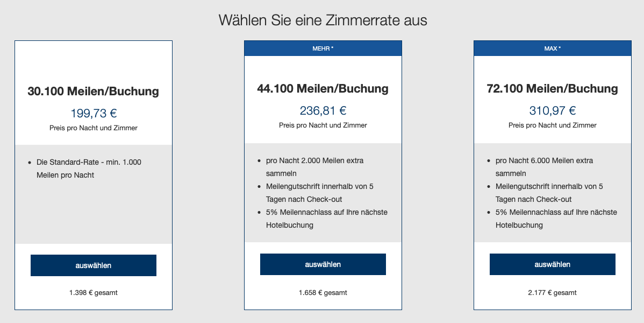644x323 pixels.
Task: Click the MAX * card header
Action: [552, 48]
